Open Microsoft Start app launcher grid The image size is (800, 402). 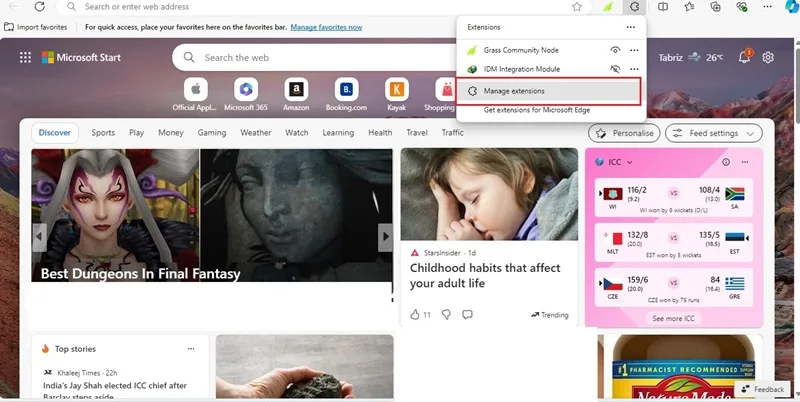[25, 58]
